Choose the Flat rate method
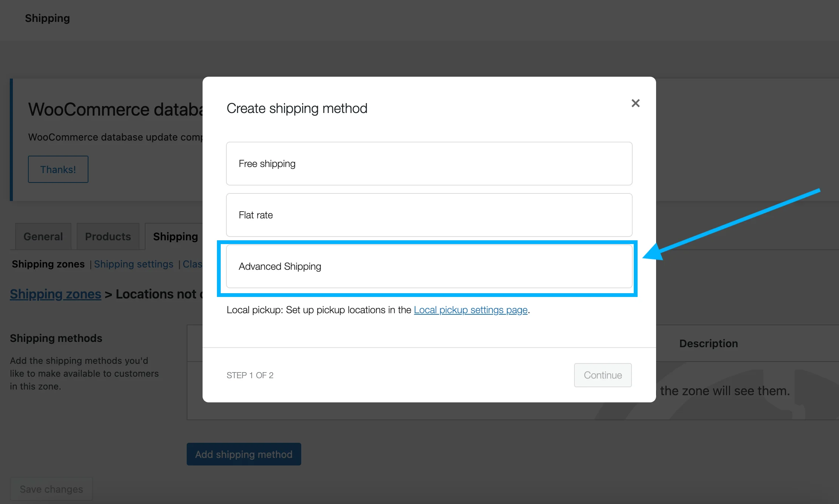Screen dimensions: 839x504 point(429,215)
